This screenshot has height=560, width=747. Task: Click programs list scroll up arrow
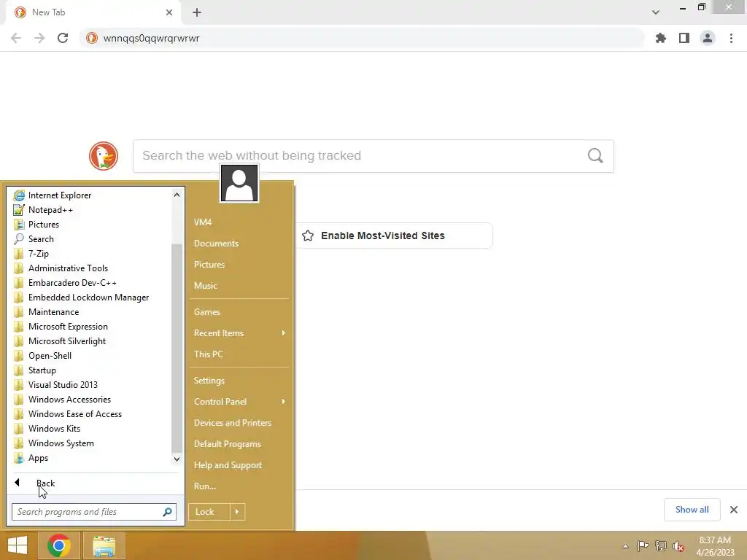(177, 195)
